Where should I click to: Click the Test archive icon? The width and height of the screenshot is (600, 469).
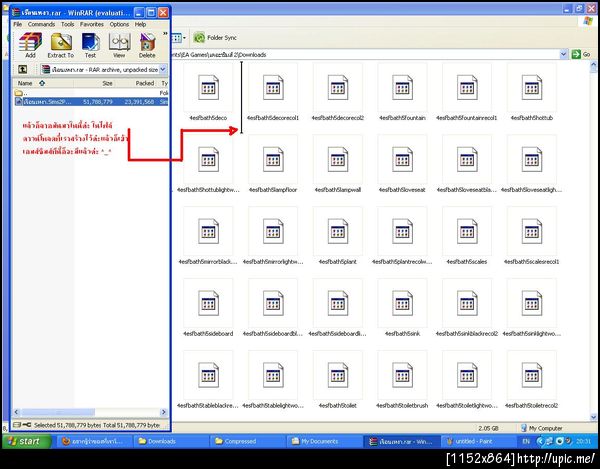pos(90,45)
